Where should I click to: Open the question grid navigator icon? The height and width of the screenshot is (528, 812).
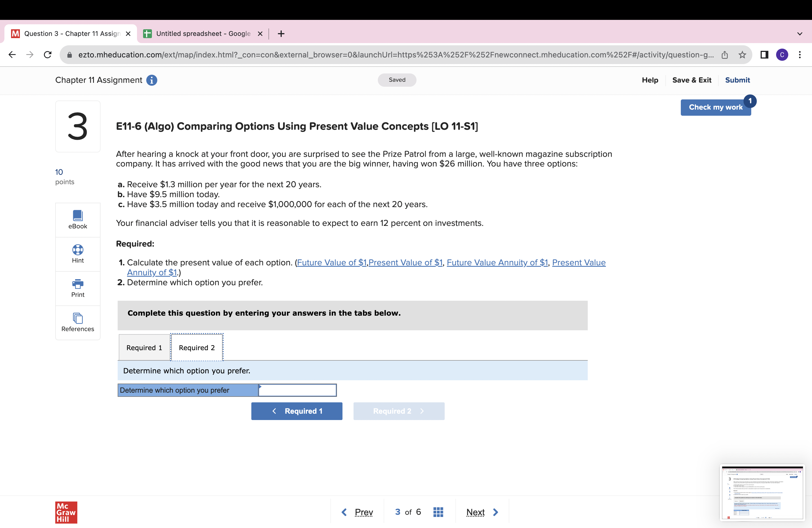tap(438, 512)
